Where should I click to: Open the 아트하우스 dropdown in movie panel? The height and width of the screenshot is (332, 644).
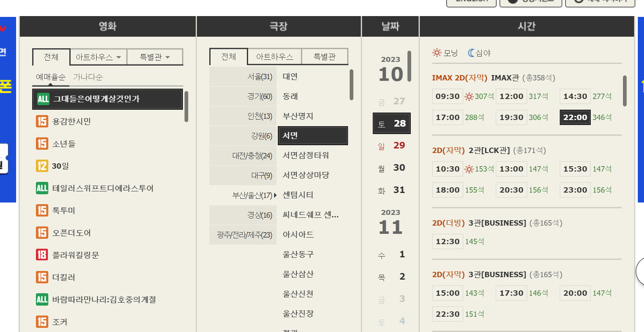point(98,57)
